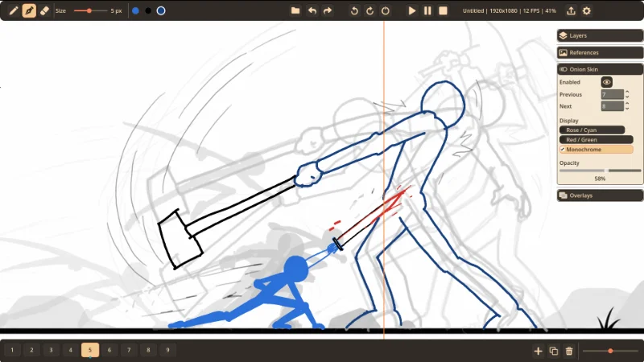Decrease Previous onion skin frames
This screenshot has height=362, width=644.
pyautogui.click(x=627, y=97)
